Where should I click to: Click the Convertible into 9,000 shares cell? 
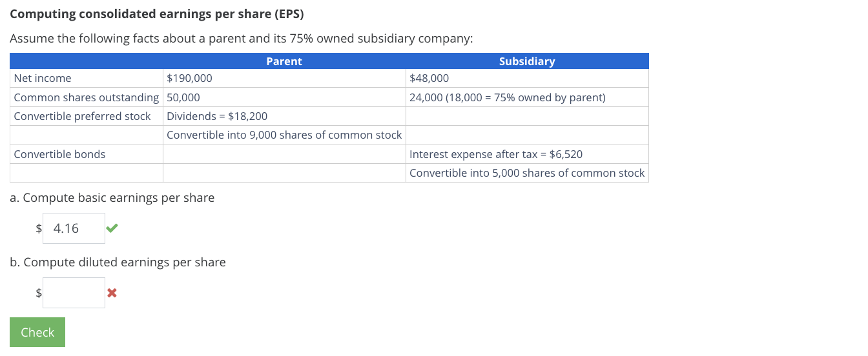[284, 135]
